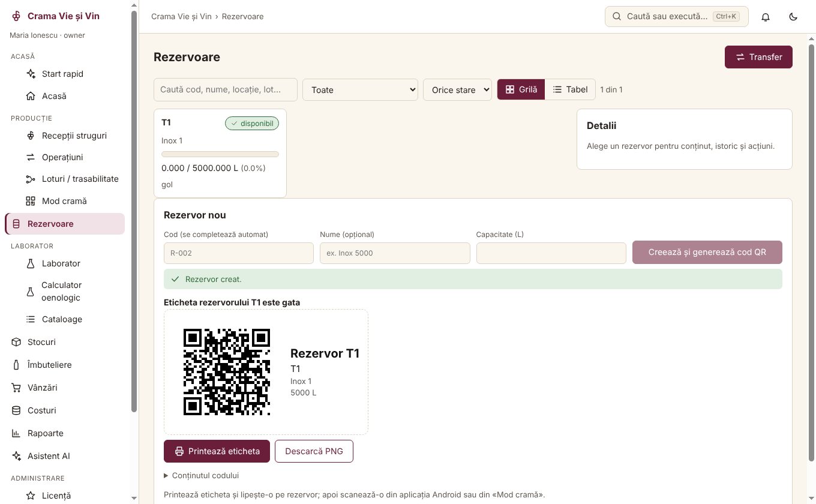Click the shopping cart icon beside Vânzări
Viewport: 816px width, 504px height.
coord(16,388)
